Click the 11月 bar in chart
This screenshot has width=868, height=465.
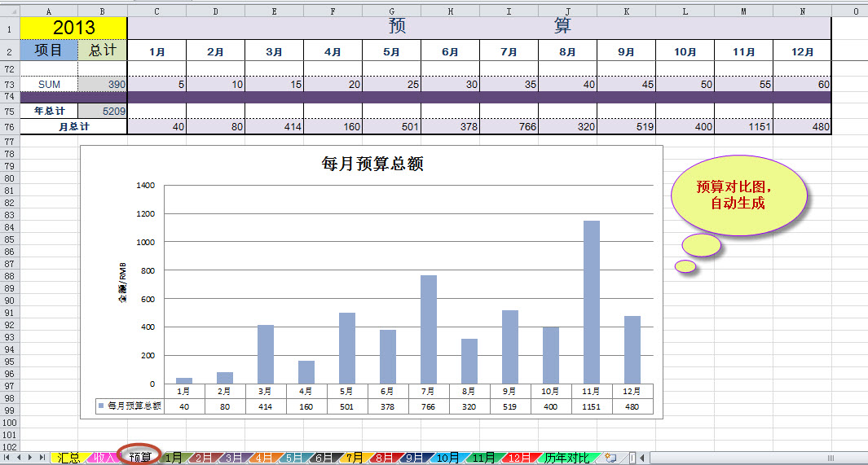point(591,302)
